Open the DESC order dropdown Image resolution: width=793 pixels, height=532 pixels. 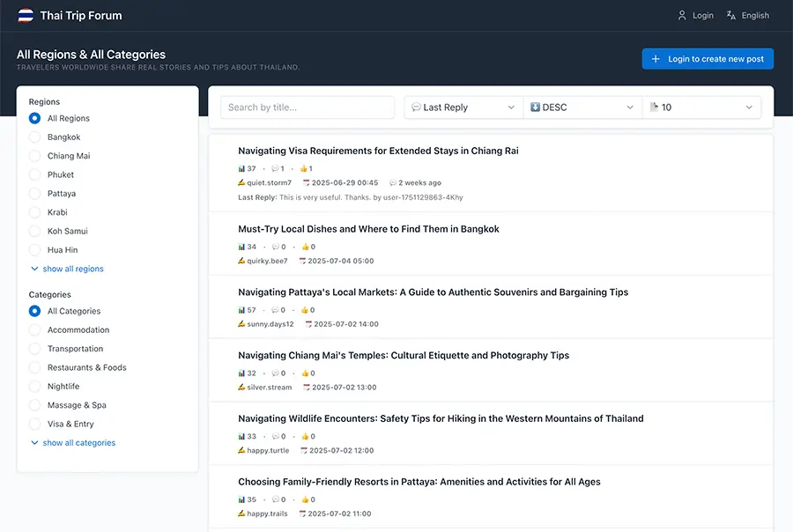[x=582, y=107]
